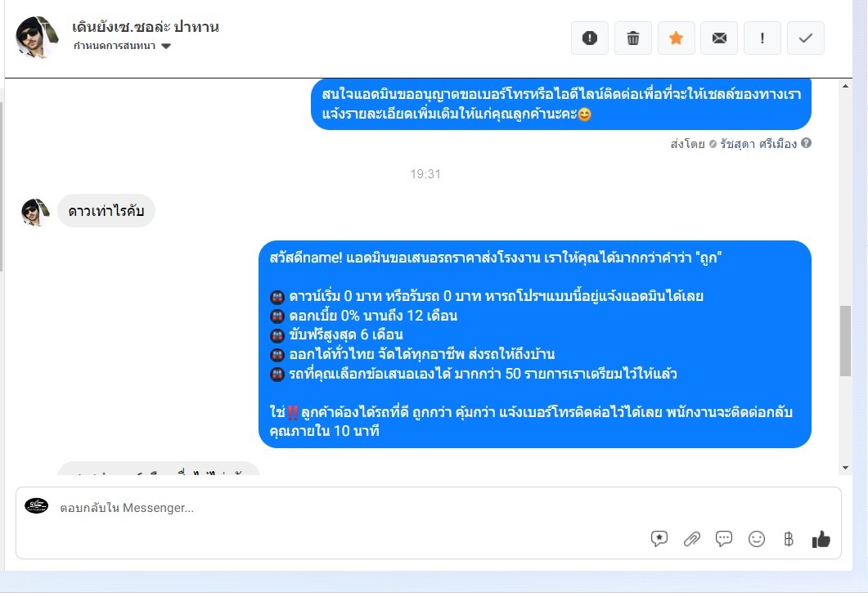Open saved replies star-bubble icon
This screenshot has width=868, height=597.
pyautogui.click(x=659, y=538)
